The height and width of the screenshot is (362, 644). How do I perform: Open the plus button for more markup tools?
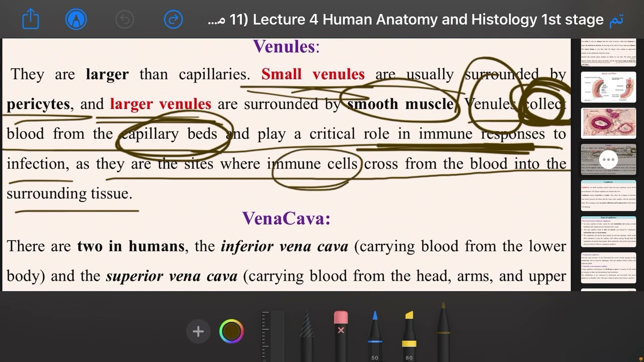(x=198, y=331)
